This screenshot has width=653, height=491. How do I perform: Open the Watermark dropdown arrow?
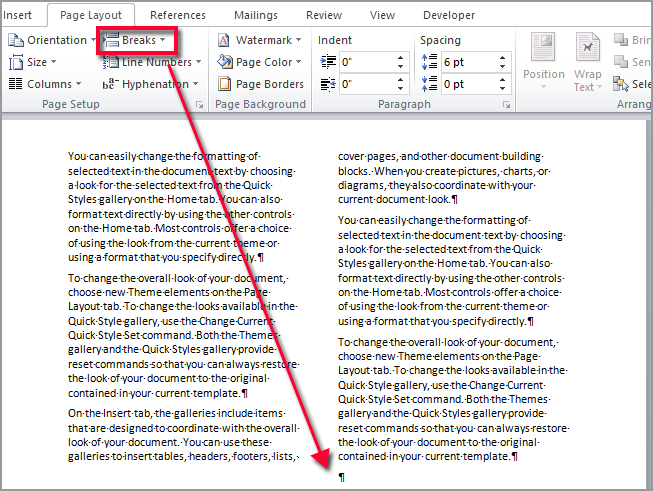coord(299,40)
